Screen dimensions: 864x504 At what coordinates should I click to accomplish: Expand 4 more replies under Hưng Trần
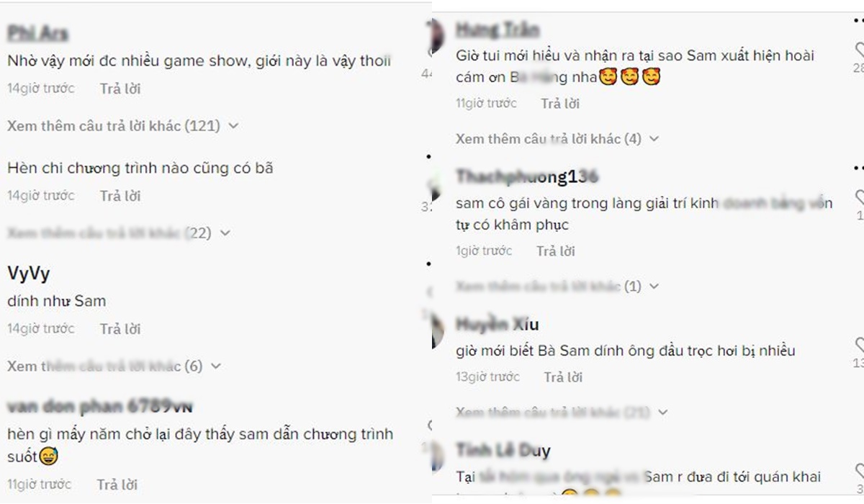click(x=557, y=139)
